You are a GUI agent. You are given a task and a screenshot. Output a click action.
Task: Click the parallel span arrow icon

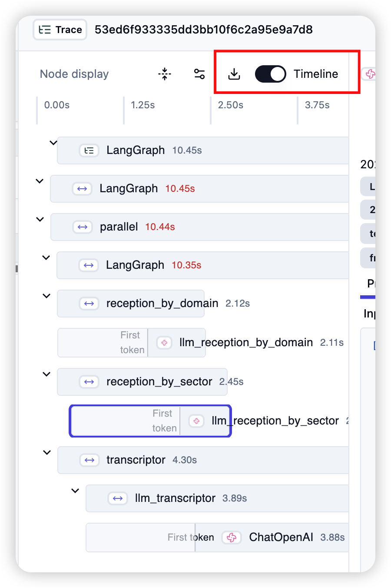coord(83,227)
